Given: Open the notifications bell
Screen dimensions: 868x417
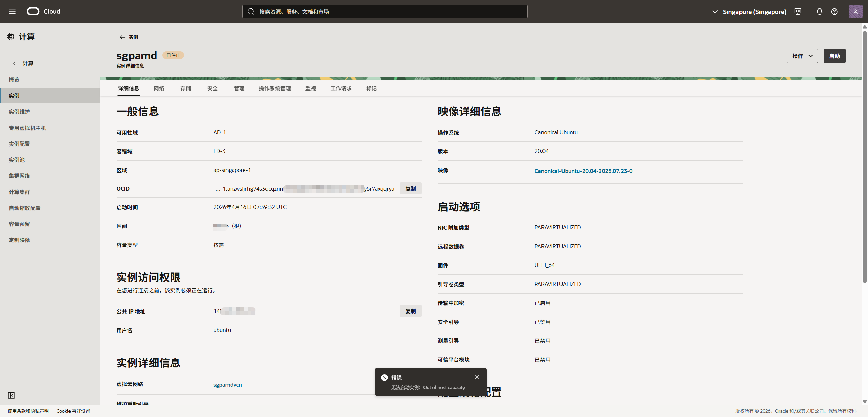Looking at the screenshot, I should click(820, 12).
